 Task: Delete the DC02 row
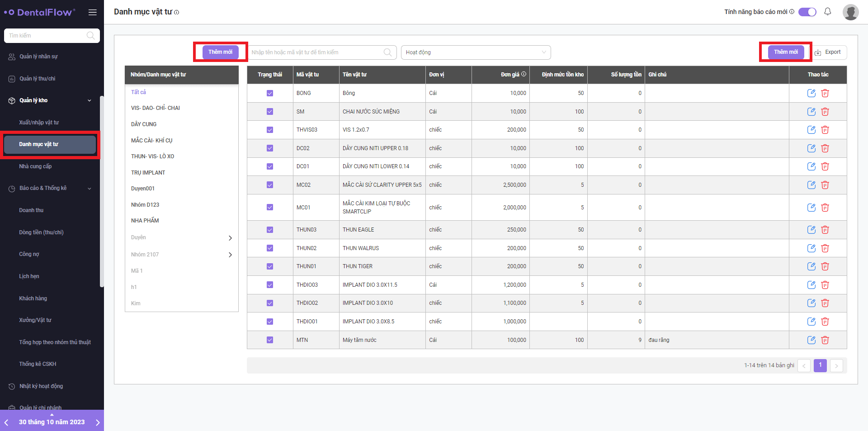825,148
